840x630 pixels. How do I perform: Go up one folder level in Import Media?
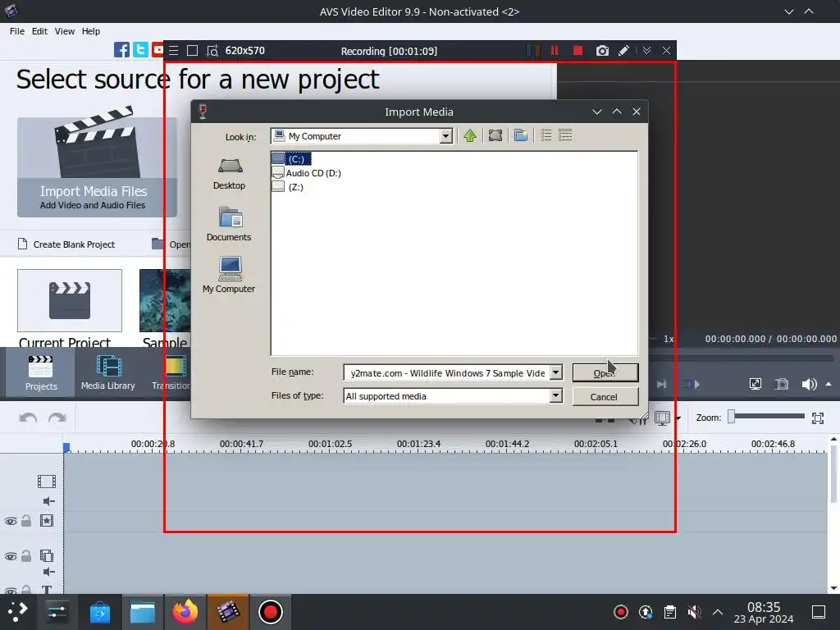pyautogui.click(x=470, y=135)
